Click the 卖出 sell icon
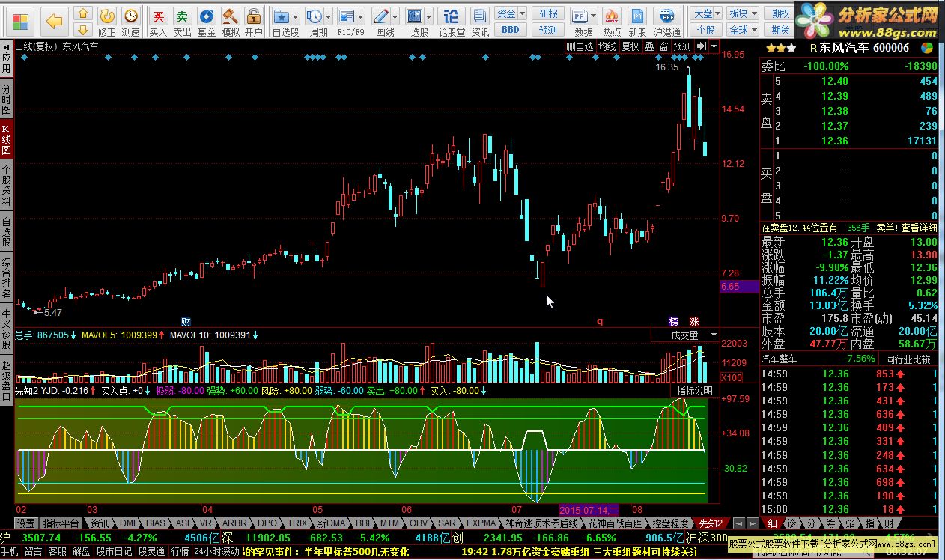 coord(182,21)
